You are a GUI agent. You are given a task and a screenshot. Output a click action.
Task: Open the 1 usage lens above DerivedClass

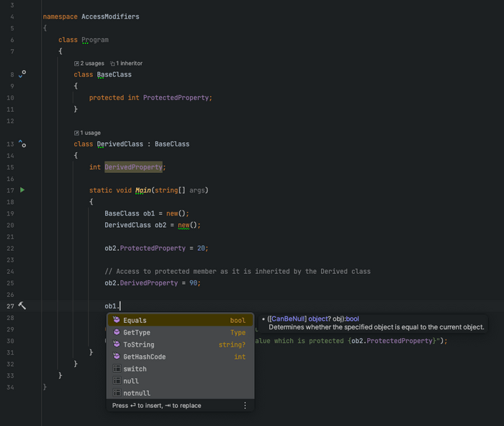click(x=87, y=133)
